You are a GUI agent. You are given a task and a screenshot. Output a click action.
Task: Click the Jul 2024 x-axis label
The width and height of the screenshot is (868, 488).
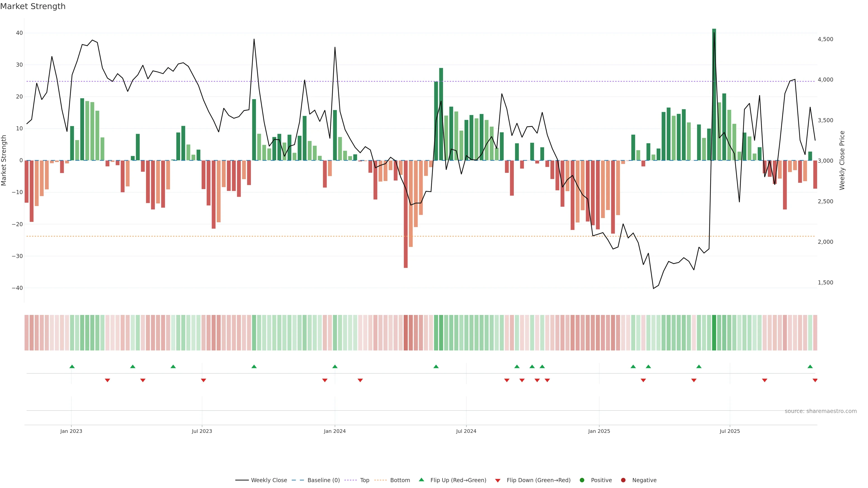click(x=466, y=431)
